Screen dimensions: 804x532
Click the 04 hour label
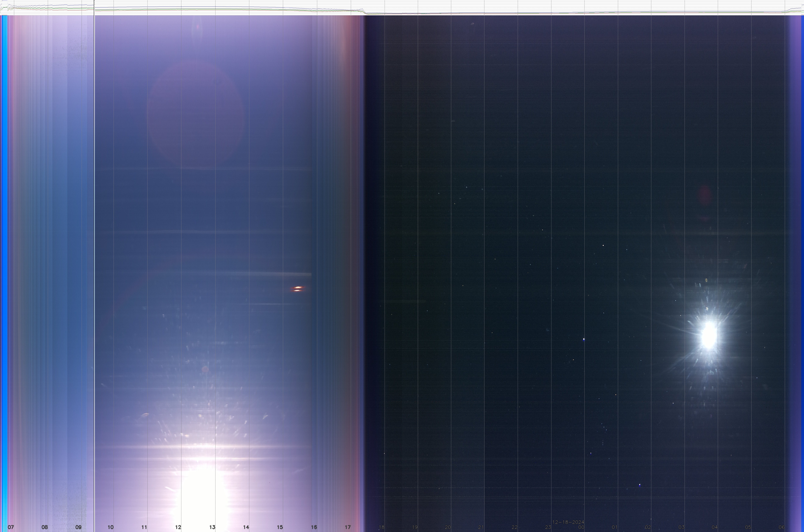click(715, 527)
